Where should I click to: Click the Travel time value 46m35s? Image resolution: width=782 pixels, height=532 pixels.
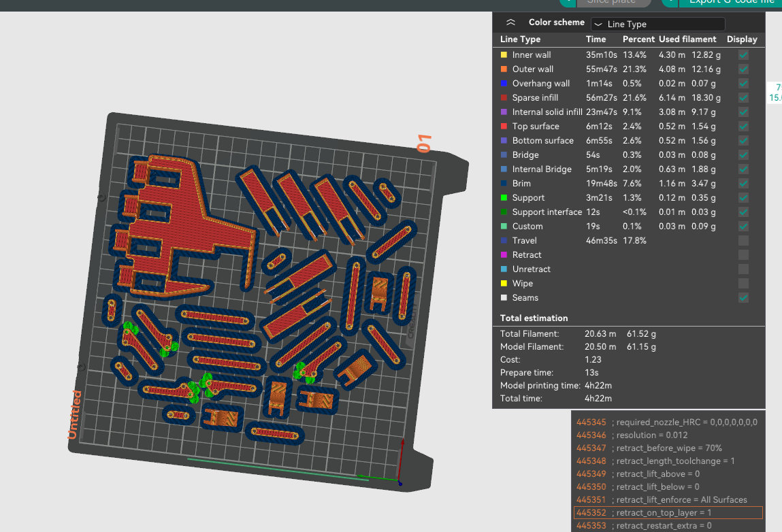pos(601,241)
